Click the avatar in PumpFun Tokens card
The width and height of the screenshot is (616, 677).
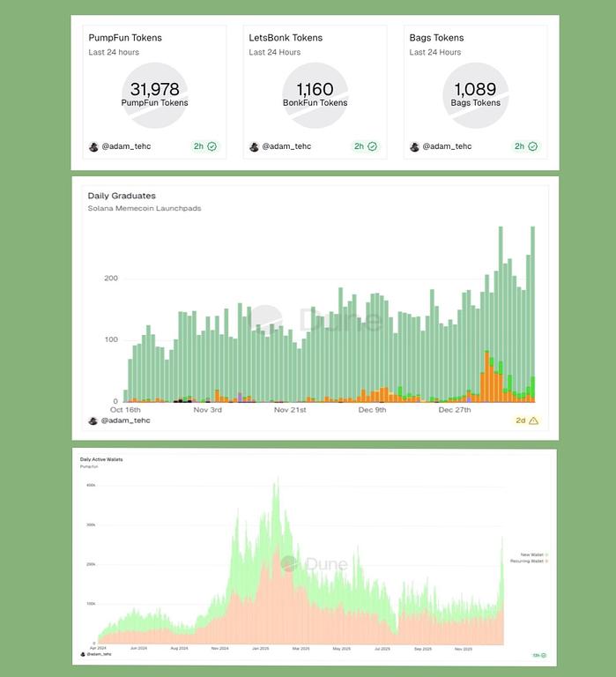93,146
